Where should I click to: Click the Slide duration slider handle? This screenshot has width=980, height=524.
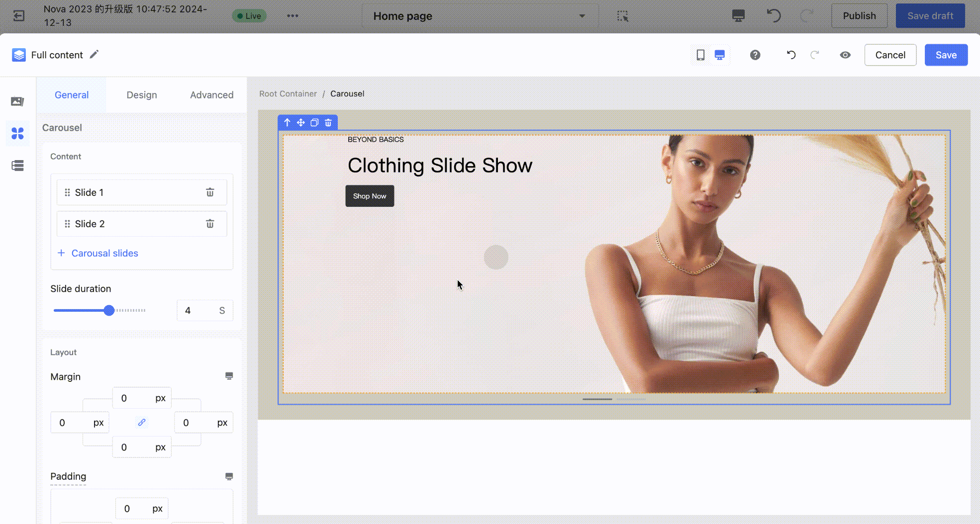[x=109, y=311]
